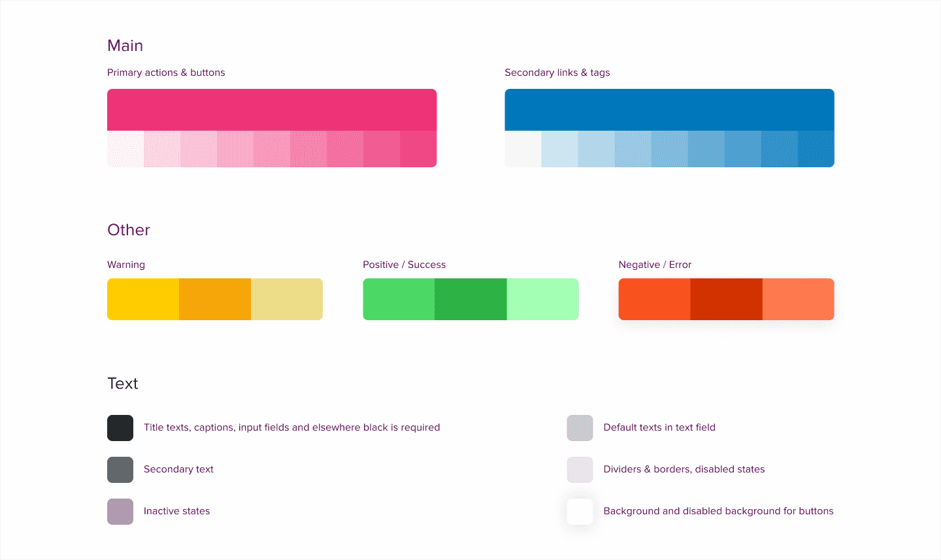Viewport: 941px width, 560px height.
Task: Choose the light coral Error swatch
Action: pyautogui.click(x=798, y=299)
